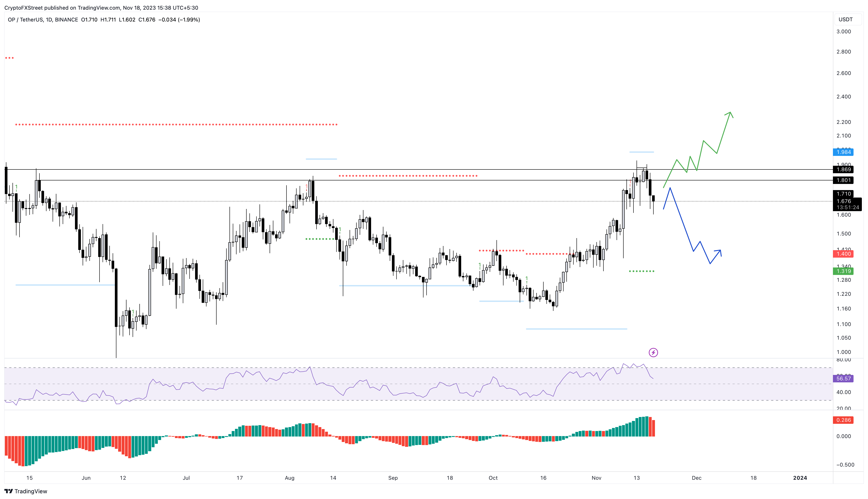The image size is (868, 499).
Task: Click the Sep label on time axis
Action: (x=393, y=478)
